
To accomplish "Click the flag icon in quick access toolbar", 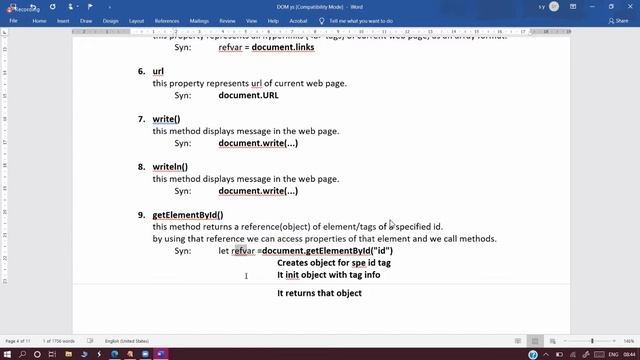I will click(x=90, y=7).
